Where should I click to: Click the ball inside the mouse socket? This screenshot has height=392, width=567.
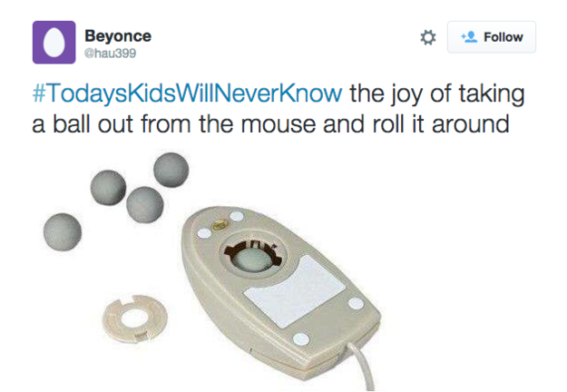click(246, 263)
